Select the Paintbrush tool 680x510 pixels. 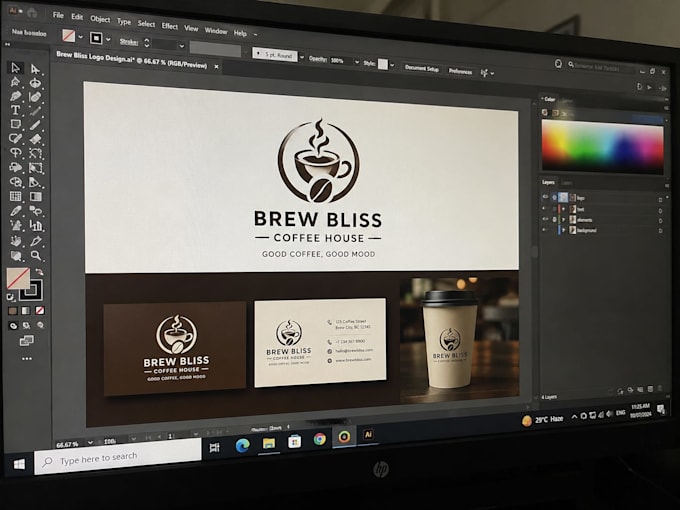tap(35, 125)
